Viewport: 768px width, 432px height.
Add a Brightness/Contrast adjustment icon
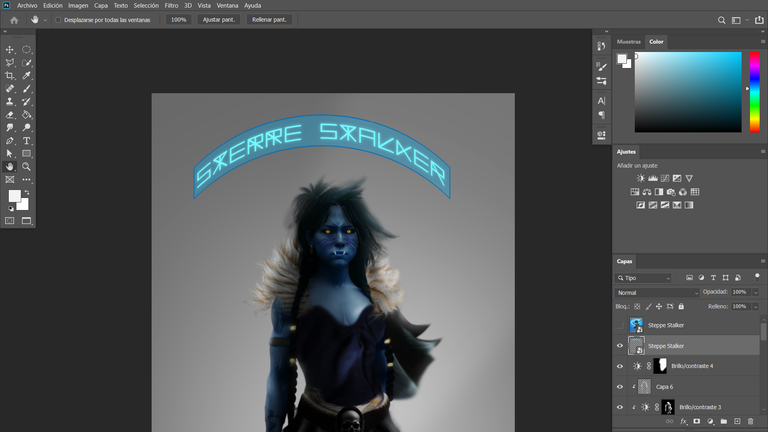point(641,178)
